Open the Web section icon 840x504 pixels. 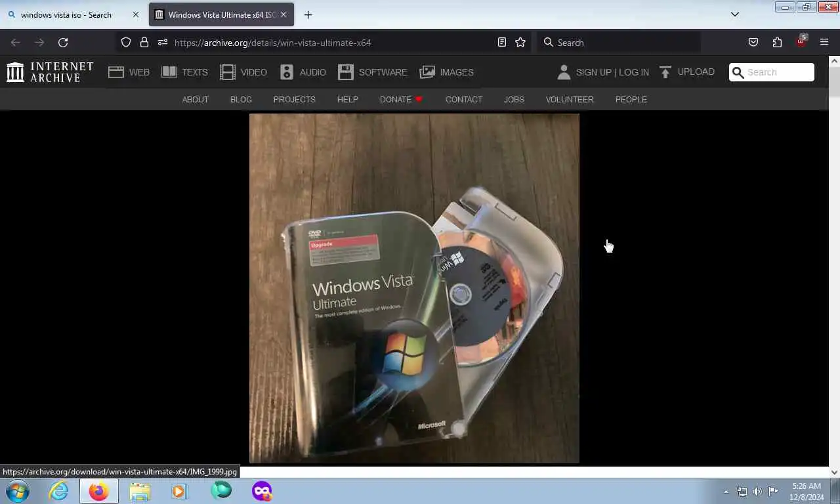(x=116, y=72)
